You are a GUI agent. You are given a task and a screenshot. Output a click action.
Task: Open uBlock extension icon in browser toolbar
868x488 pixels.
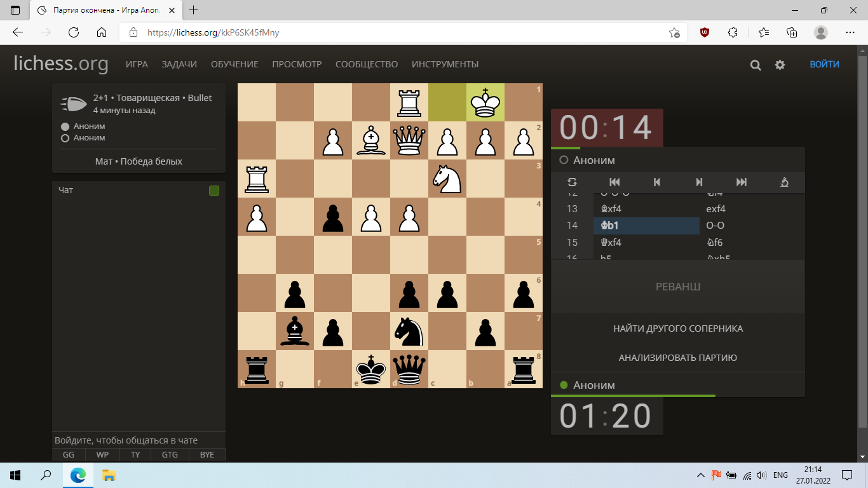[x=705, y=32]
